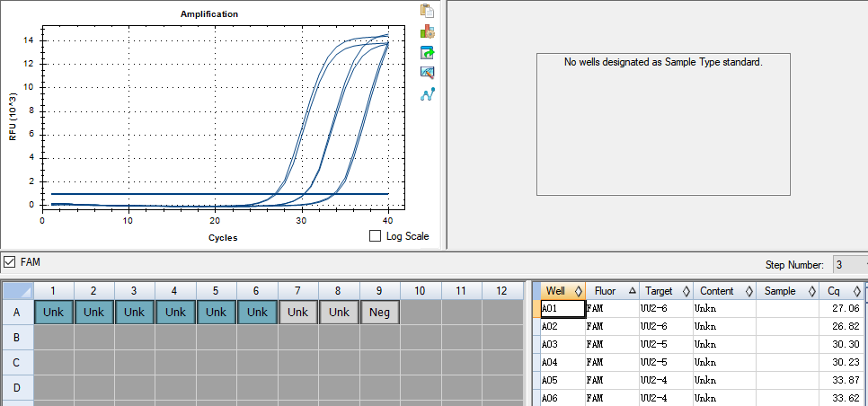Sort table by Fluor column header
This screenshot has width=868, height=406.
coord(612,291)
